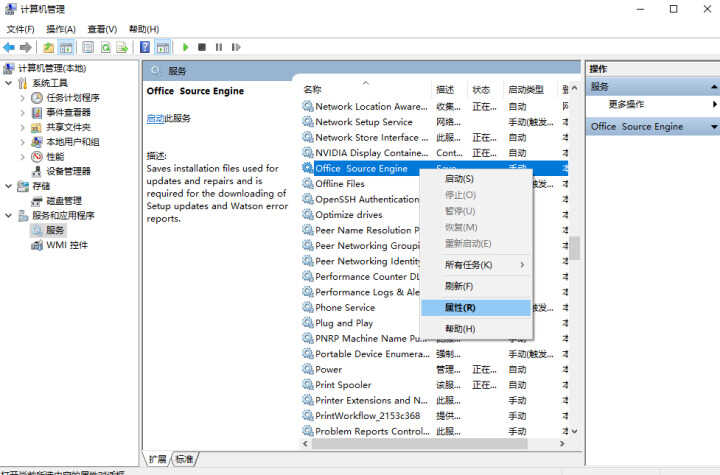The height and width of the screenshot is (475, 720).
Task: Click the Stop Service square toolbar icon
Action: click(x=202, y=47)
